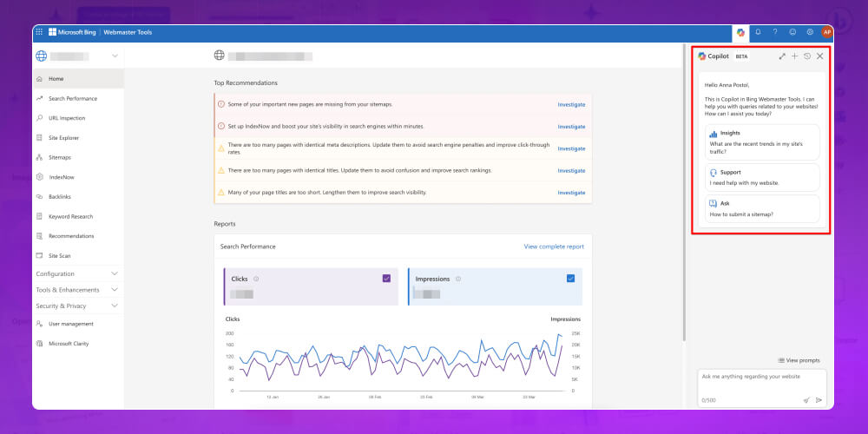
Task: Open URL Inspection in sidebar
Action: pyautogui.click(x=78, y=118)
